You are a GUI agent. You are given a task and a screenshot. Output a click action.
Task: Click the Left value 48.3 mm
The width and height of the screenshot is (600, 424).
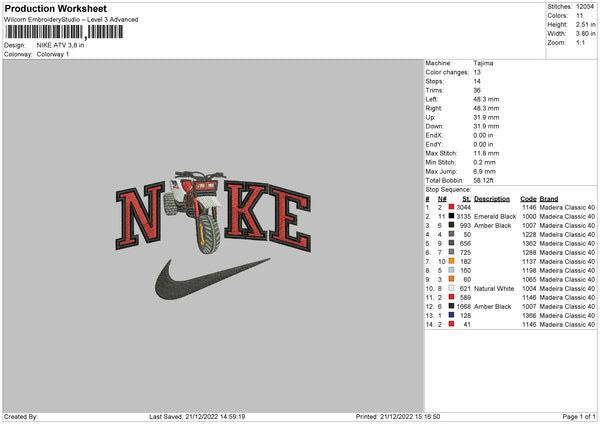pyautogui.click(x=486, y=99)
